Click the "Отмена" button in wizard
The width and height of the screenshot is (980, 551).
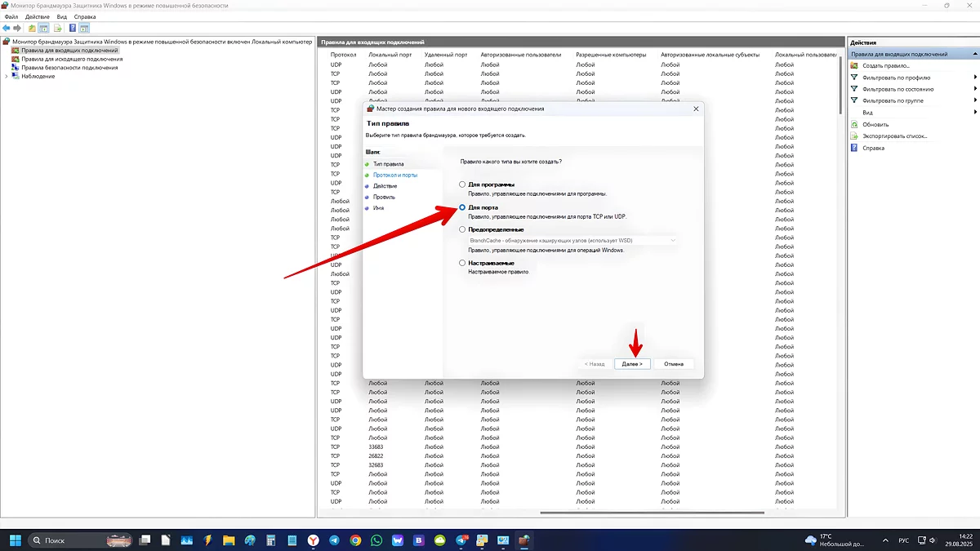tap(674, 363)
